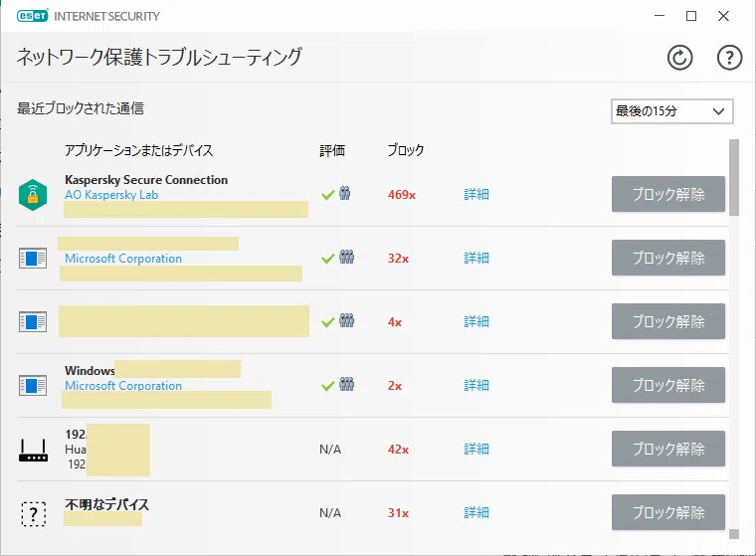This screenshot has width=756, height=556.
Task: Click the green checkmark in the 2x row
Action: click(328, 386)
